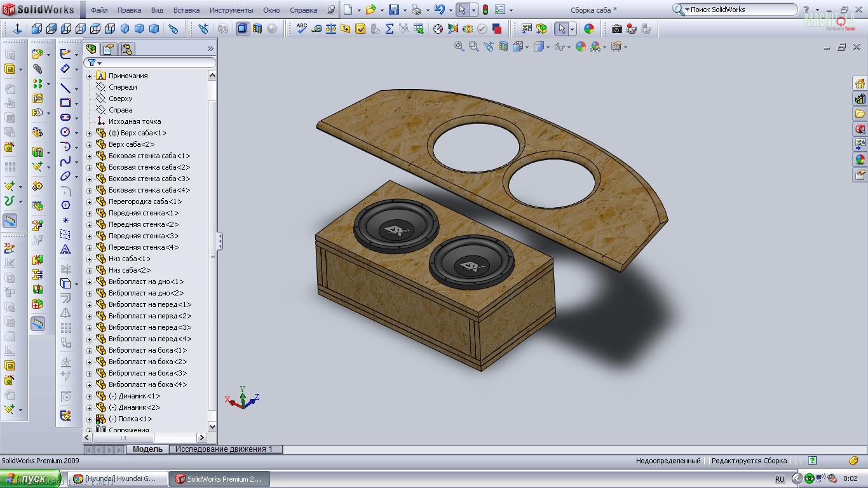Click the Zoom to Fit magnifier
The height and width of the screenshot is (488, 868).
tap(459, 46)
